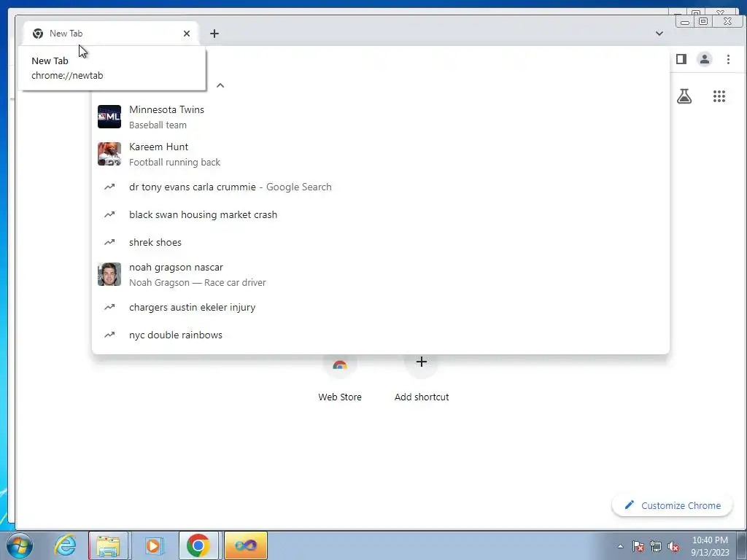Viewport: 747px width, 560px height.
Task: Click trending icon beside chargers austin ekeler
Action: point(109,308)
